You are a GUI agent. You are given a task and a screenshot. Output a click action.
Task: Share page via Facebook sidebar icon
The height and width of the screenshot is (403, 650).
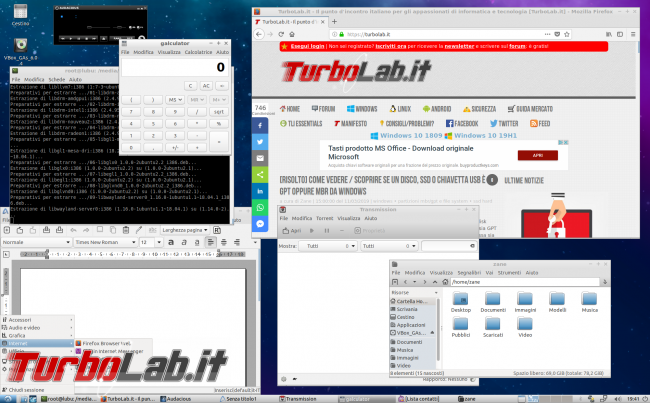tap(260, 125)
